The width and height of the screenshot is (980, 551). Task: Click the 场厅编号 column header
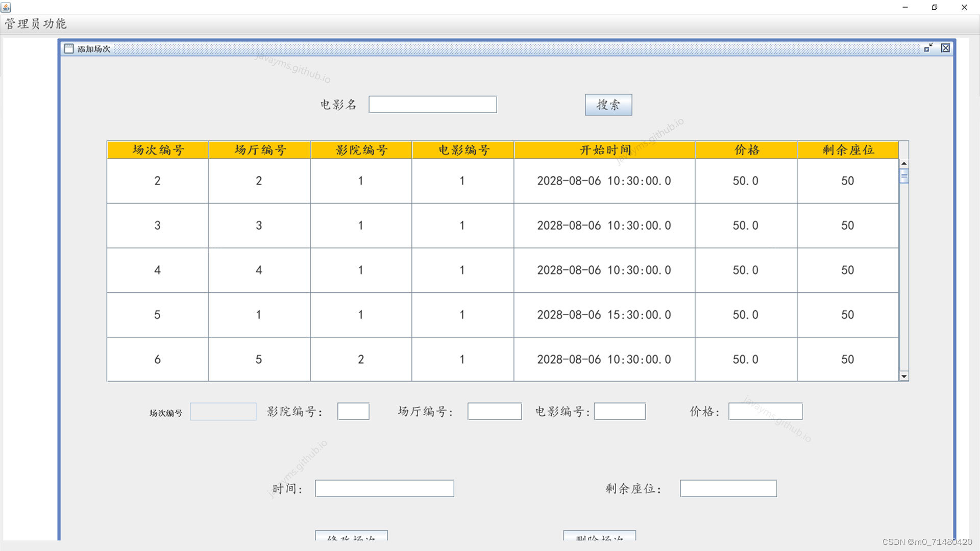pos(259,150)
